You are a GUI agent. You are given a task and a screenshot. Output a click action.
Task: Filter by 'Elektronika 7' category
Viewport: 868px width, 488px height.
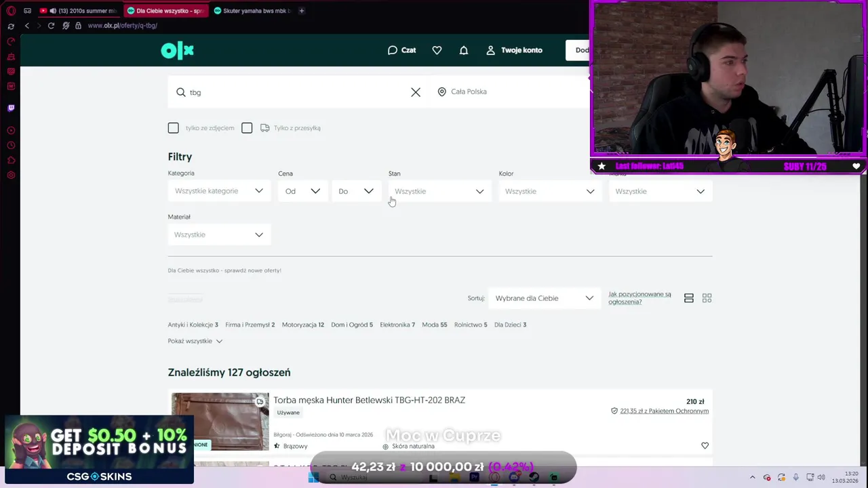click(397, 325)
